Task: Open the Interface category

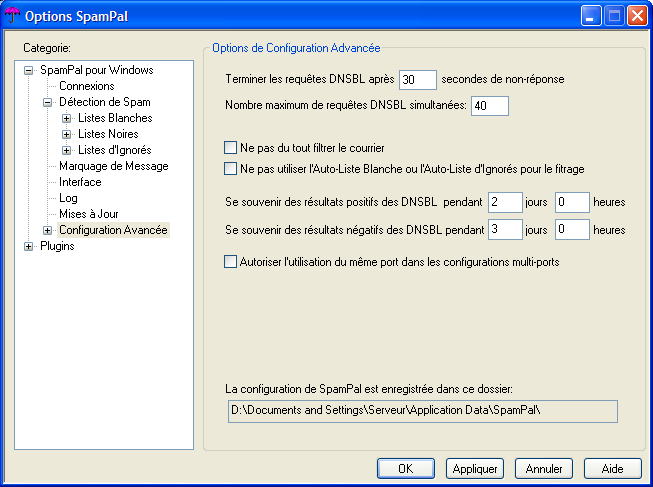Action: click(80, 182)
